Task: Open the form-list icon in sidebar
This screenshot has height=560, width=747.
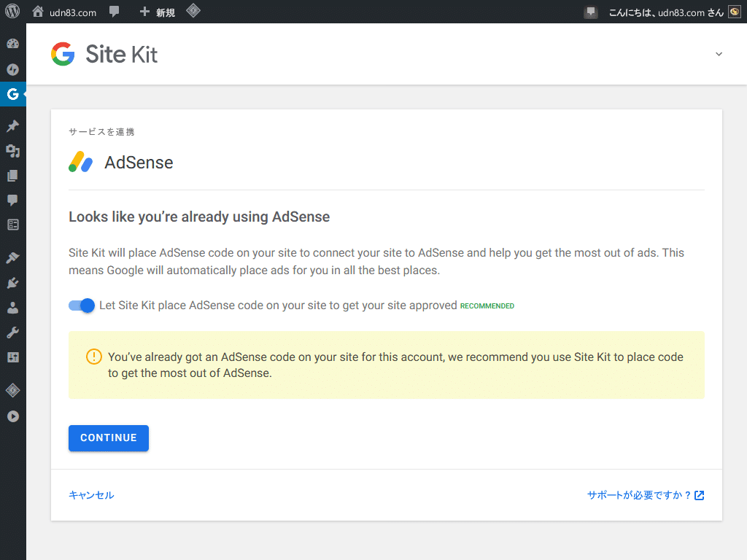Action: coord(13,225)
